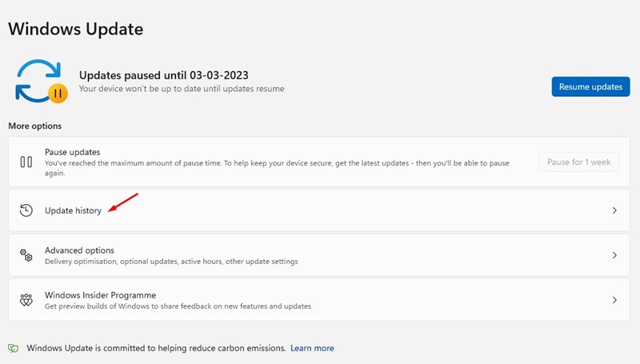Click the pause bars icon beside Pause updates
The width and height of the screenshot is (640, 364).
(26, 162)
